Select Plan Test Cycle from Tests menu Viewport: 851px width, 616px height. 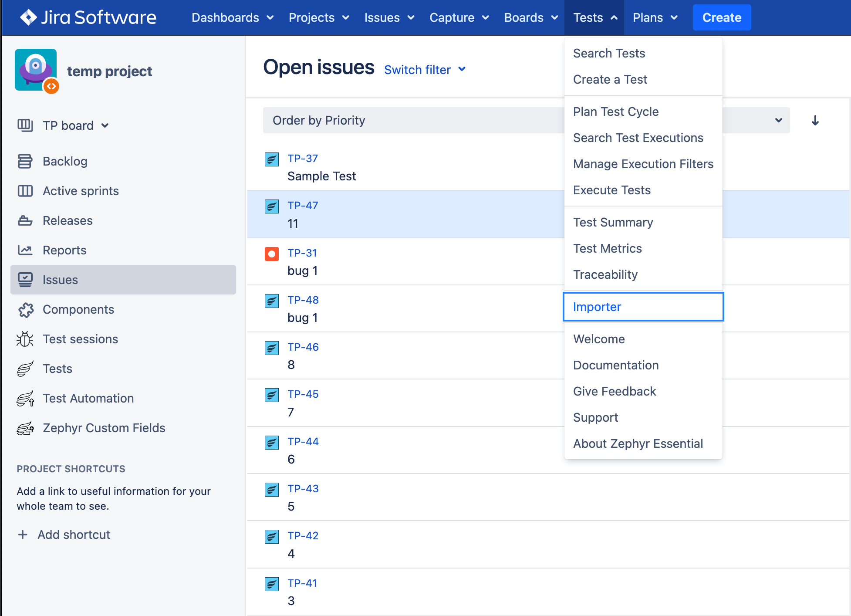point(616,112)
